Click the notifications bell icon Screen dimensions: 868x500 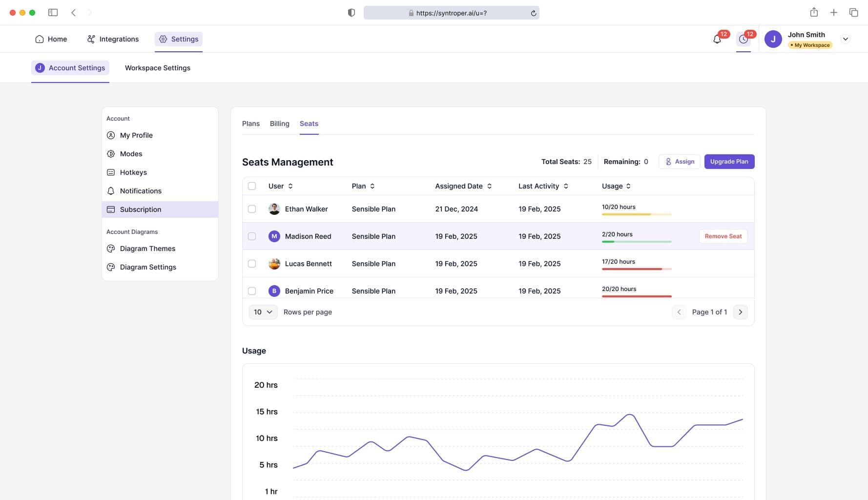coord(717,40)
